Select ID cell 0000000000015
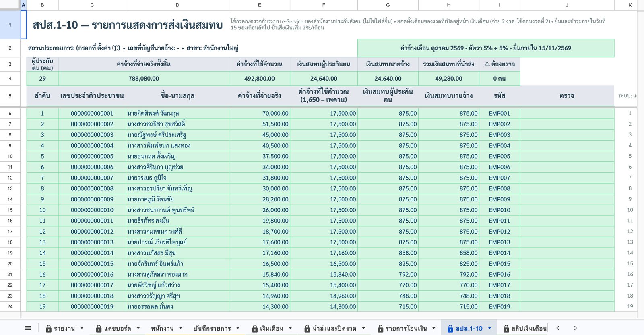Image resolution: width=644 pixels, height=335 pixels. pyautogui.click(x=92, y=264)
